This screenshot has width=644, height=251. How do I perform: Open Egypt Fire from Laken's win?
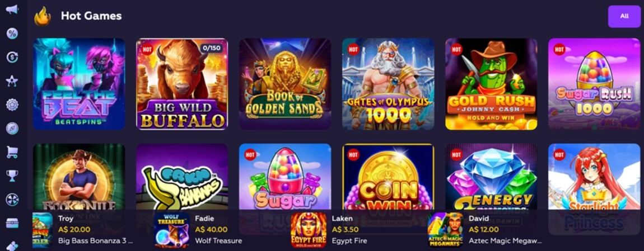pyautogui.click(x=349, y=241)
